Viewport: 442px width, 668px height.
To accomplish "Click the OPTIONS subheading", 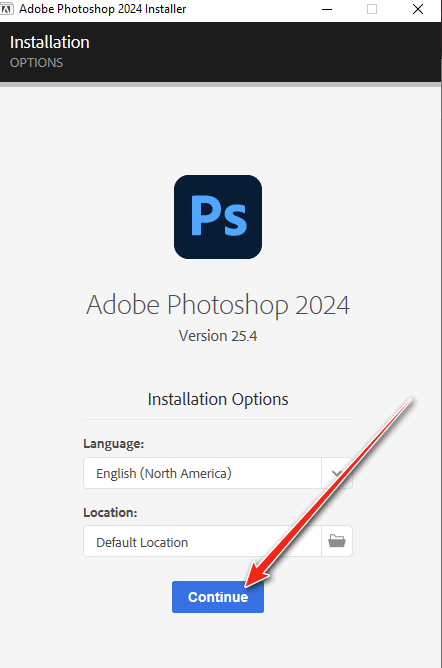I will (37, 63).
